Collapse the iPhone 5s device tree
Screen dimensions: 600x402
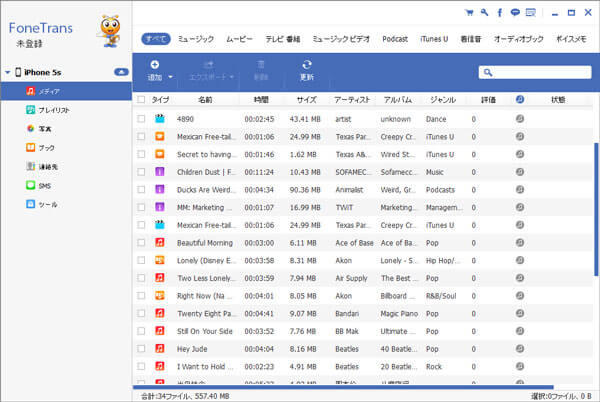coord(7,72)
